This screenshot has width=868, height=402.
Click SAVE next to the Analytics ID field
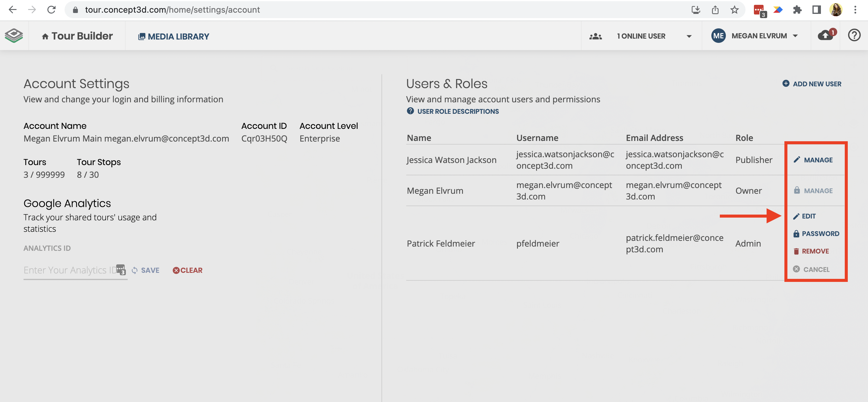[150, 270]
